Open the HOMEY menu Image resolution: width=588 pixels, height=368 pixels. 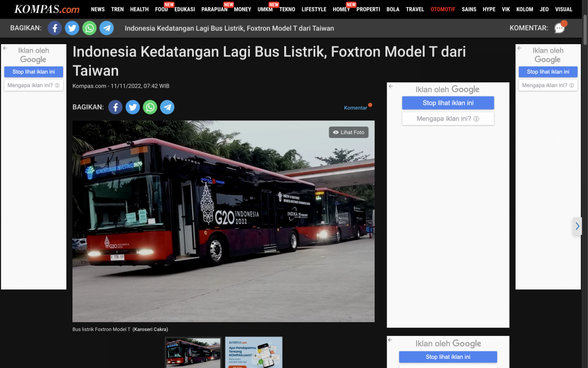tap(341, 9)
